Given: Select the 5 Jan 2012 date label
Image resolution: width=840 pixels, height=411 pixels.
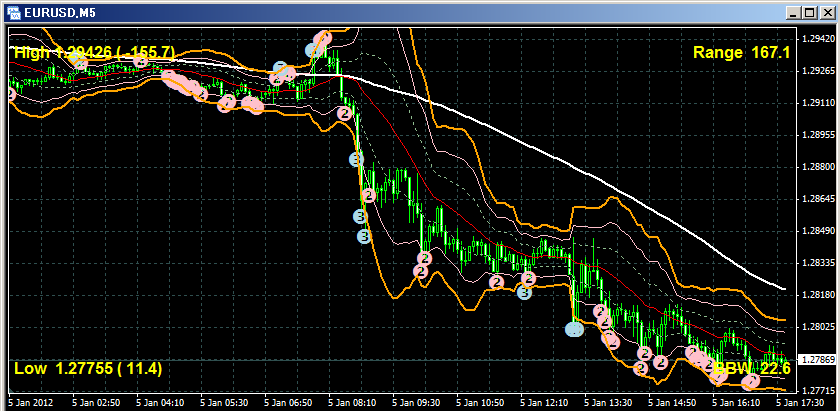Looking at the screenshot, I should tap(32, 402).
